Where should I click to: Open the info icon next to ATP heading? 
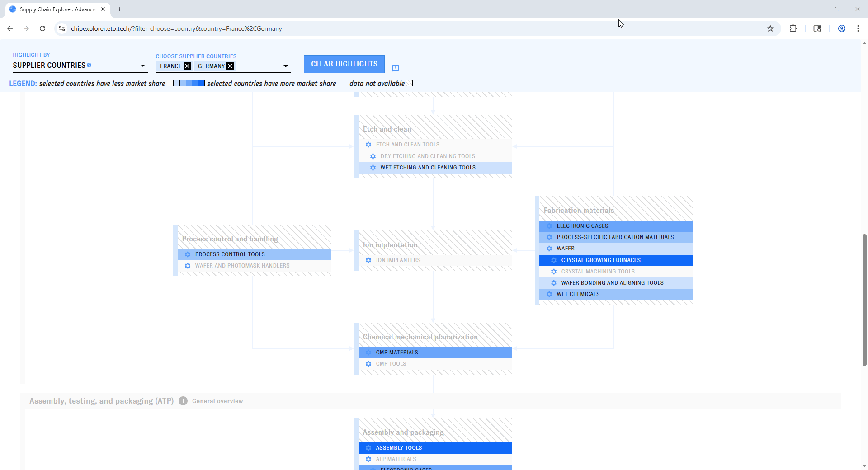pos(183,401)
